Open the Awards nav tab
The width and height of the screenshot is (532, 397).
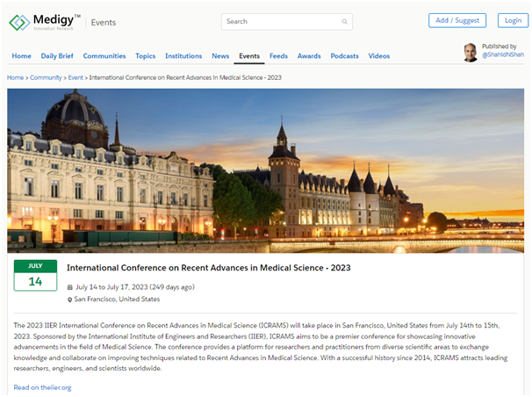(x=309, y=56)
